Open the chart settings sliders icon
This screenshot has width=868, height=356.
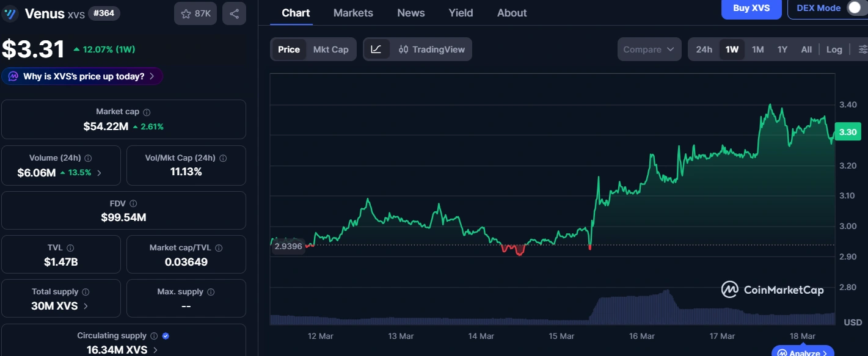pos(862,49)
